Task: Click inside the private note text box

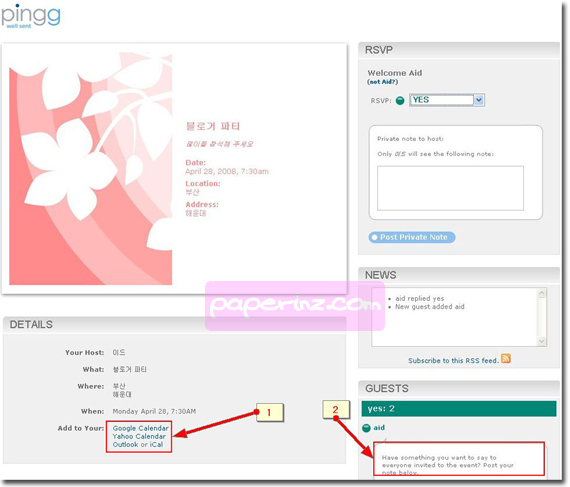Action: click(450, 188)
